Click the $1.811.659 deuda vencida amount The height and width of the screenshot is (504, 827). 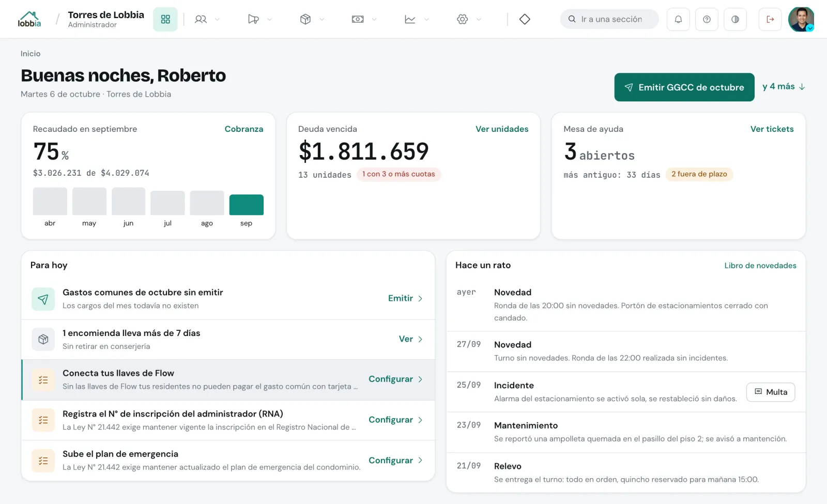point(363,151)
